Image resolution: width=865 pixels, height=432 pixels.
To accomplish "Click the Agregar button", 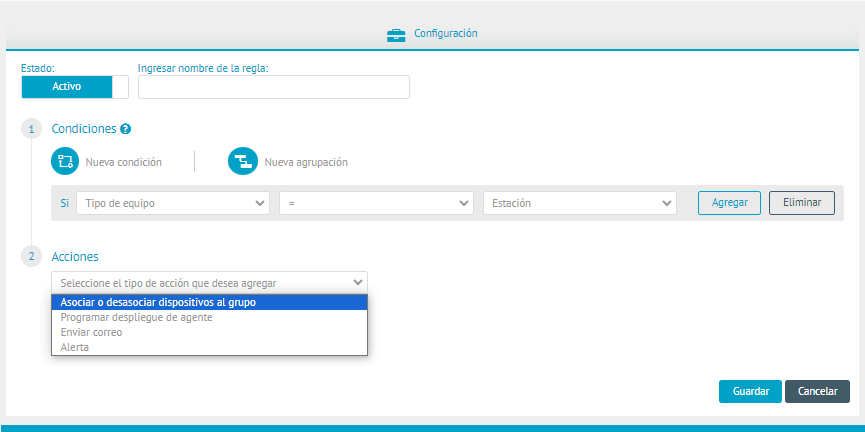I will [729, 202].
